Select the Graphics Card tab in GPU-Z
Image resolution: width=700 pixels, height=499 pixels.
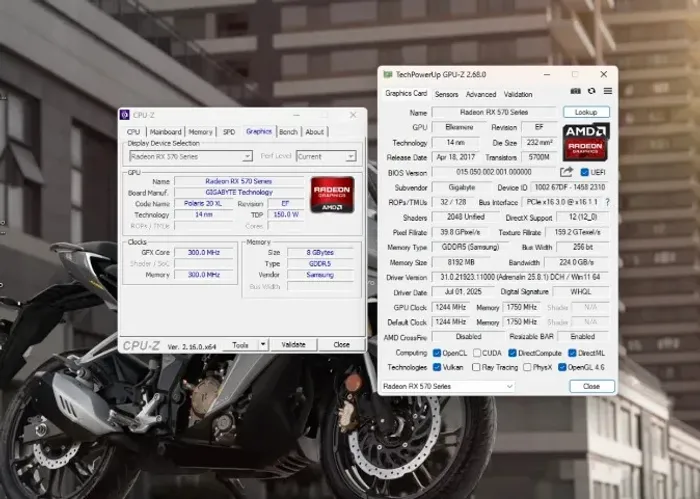click(406, 93)
